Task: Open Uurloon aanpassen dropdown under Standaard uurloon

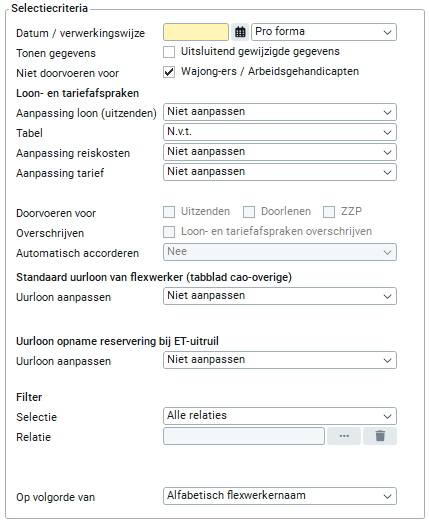Action: (280, 296)
